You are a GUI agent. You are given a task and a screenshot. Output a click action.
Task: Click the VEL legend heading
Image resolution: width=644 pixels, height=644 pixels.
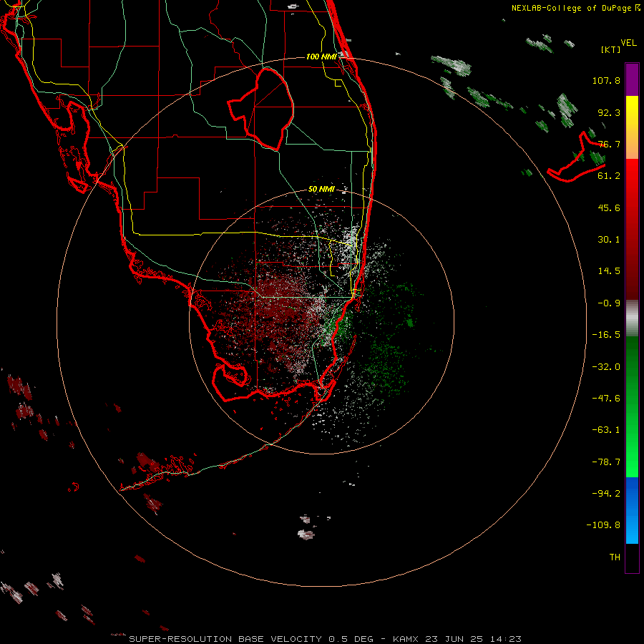pos(628,43)
